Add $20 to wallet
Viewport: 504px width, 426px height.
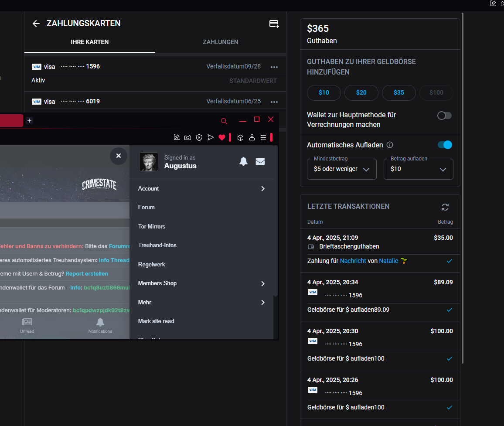coord(361,92)
